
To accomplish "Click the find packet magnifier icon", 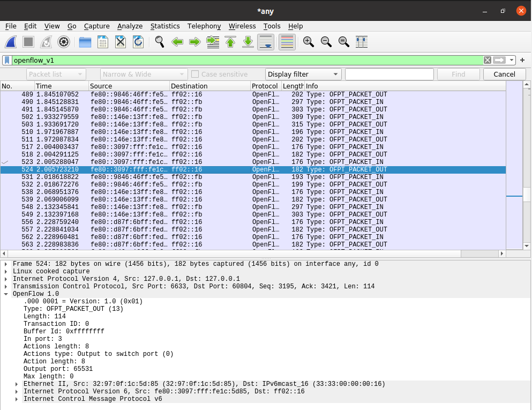I will (159, 42).
